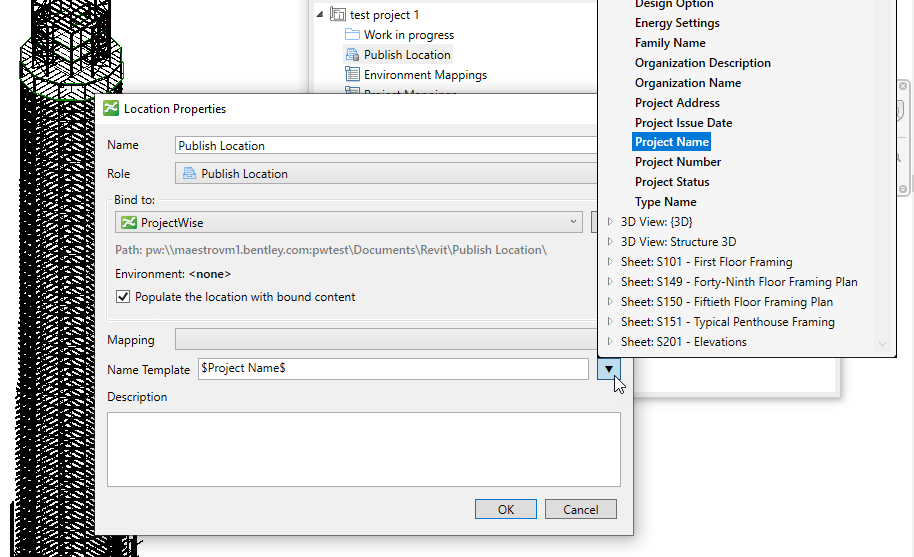Viewport: 914px width, 557px height.
Task: Click the Work in progress folder icon
Action: point(352,34)
